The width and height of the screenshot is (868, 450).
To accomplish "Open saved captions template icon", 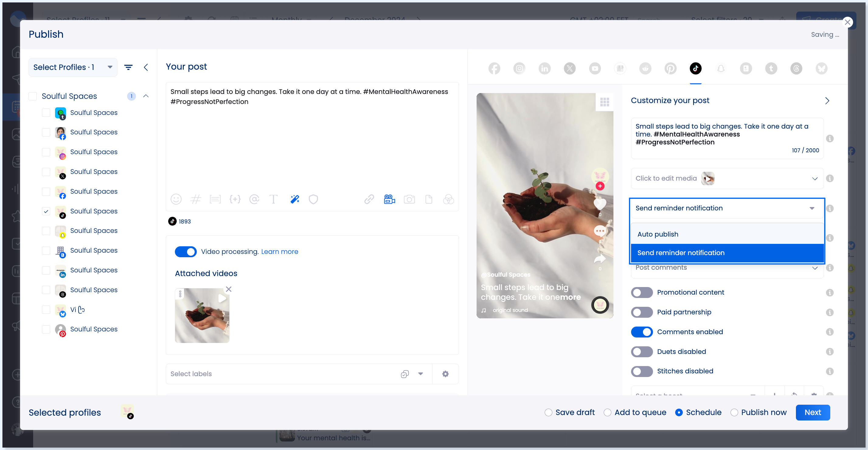I will [x=215, y=199].
